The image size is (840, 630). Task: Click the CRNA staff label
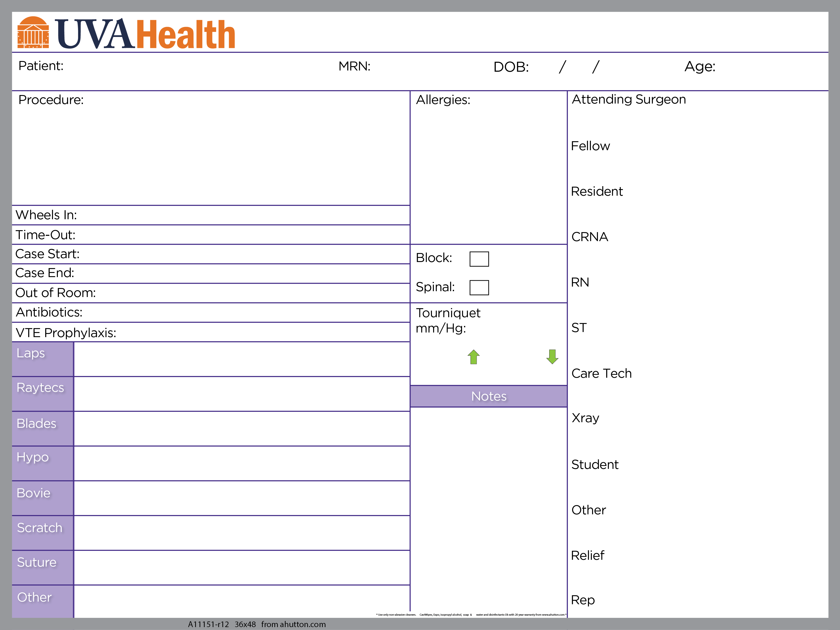(590, 237)
